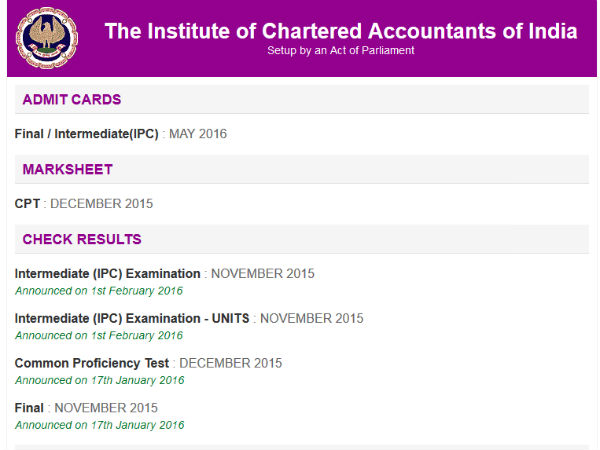Click the ICAI emblem logo
Screen dimensions: 600x450
click(x=38, y=37)
